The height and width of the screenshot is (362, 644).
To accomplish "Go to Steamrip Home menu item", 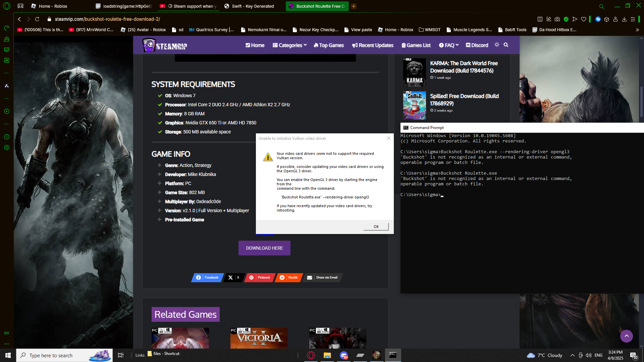I will click(255, 45).
